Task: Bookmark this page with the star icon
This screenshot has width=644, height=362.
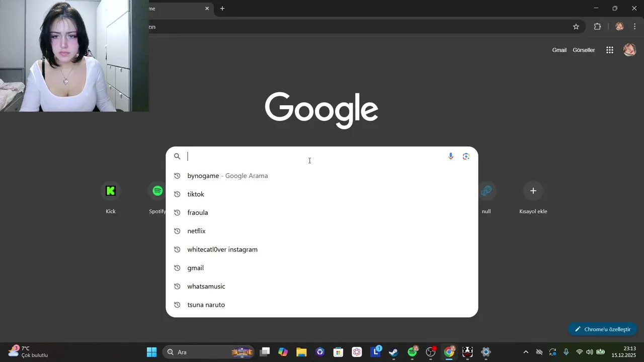Action: [576, 27]
